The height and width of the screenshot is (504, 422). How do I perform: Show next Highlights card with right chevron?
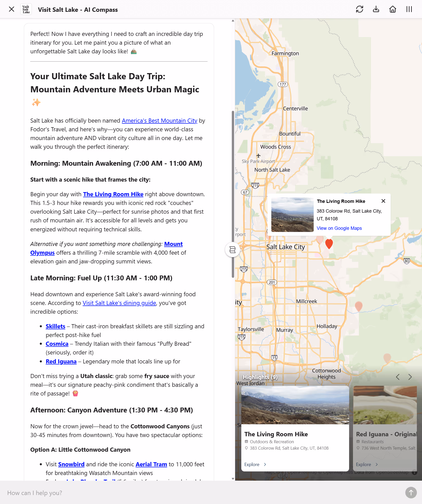pos(410,377)
